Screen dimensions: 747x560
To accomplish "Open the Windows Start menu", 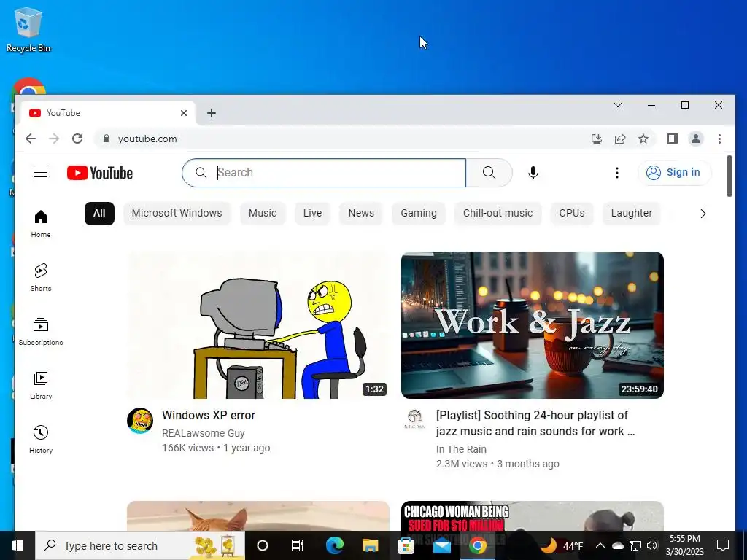I will click(18, 545).
